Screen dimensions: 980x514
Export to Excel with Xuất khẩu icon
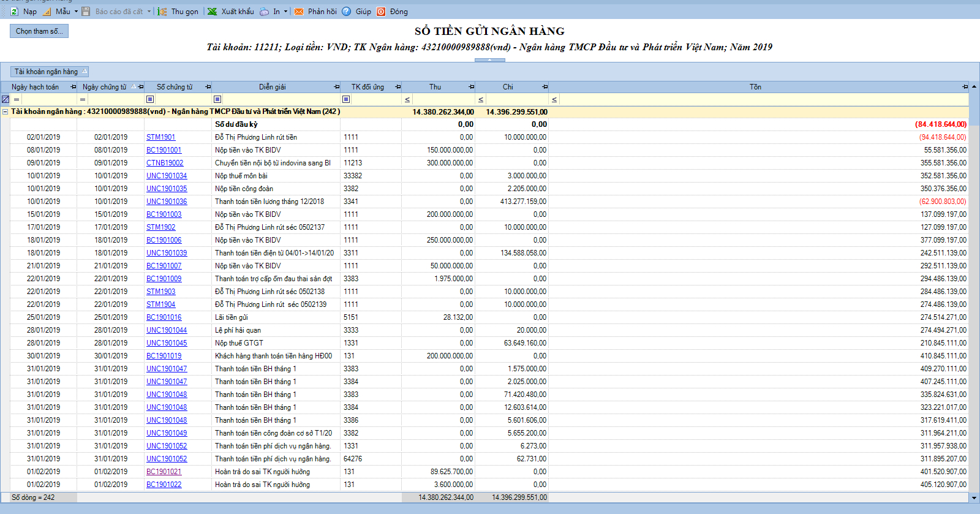[212, 12]
